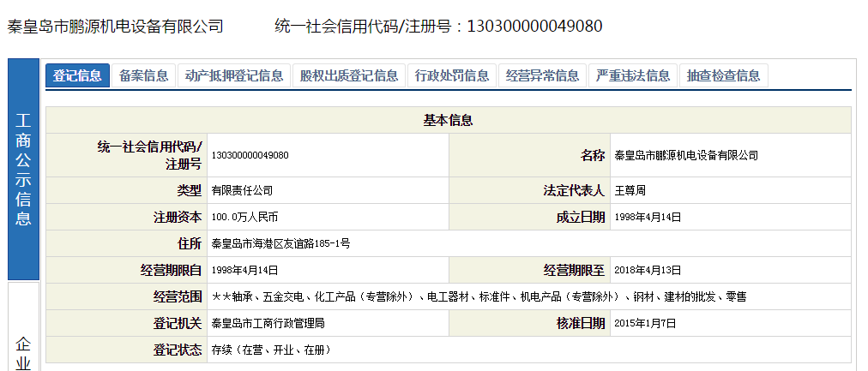The height and width of the screenshot is (371, 868).
Task: Select the 工商公示信息 sidebar section
Action: coord(23,170)
